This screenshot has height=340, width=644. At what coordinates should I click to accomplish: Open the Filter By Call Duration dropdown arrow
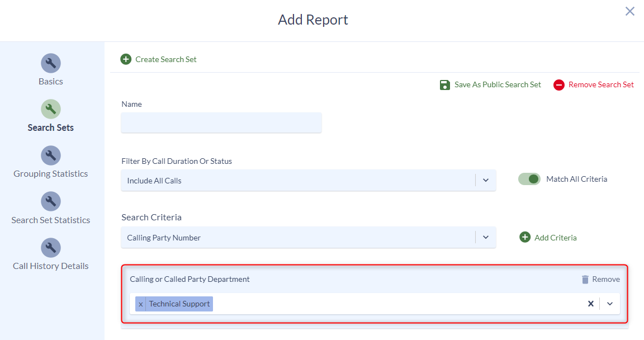[x=485, y=180]
